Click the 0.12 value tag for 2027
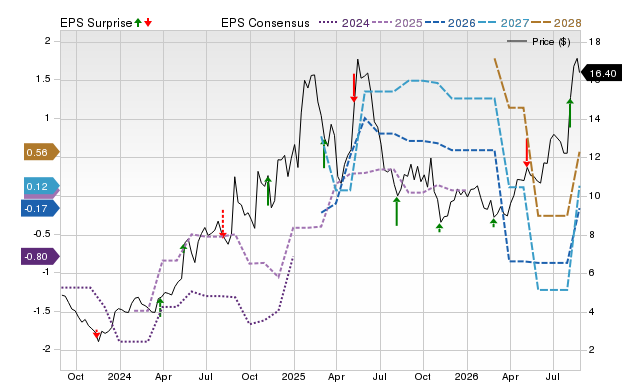Screen dimensions: 640x382 (x=42, y=187)
